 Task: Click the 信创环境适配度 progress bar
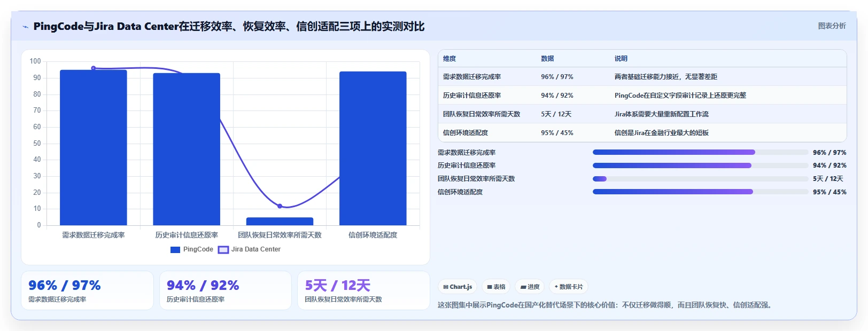[x=700, y=192]
